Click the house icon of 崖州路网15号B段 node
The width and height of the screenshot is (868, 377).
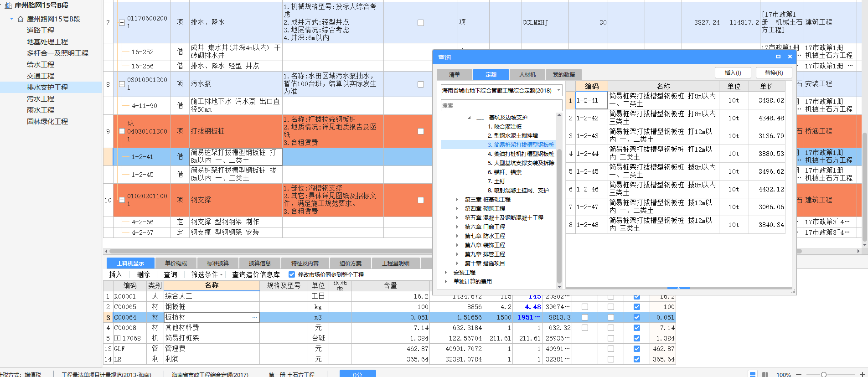pyautogui.click(x=21, y=19)
